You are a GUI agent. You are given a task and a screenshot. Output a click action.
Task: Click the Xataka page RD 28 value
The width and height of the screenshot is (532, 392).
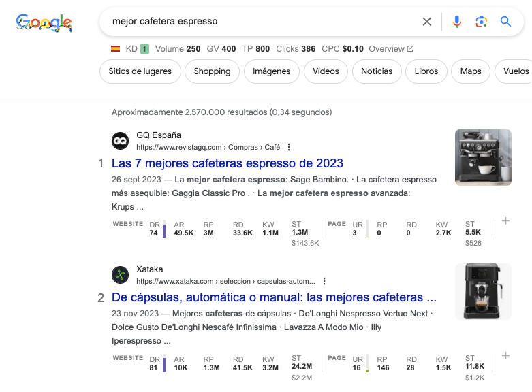click(410, 367)
